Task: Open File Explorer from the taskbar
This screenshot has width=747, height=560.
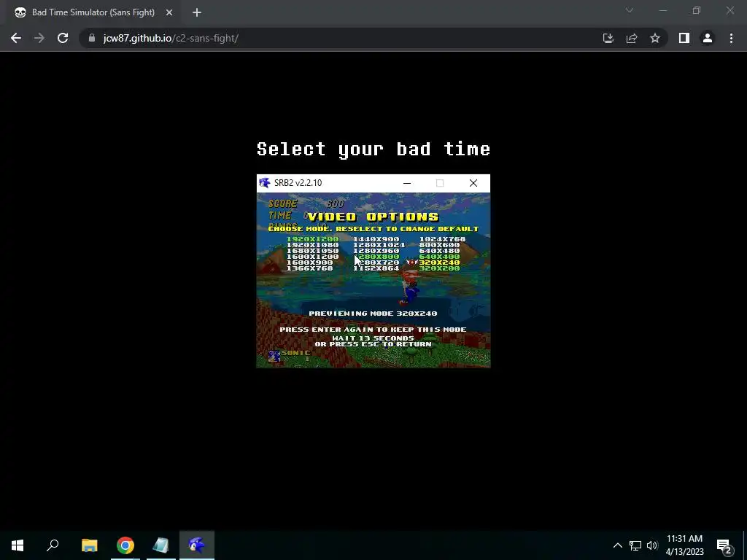Action: tap(89, 545)
